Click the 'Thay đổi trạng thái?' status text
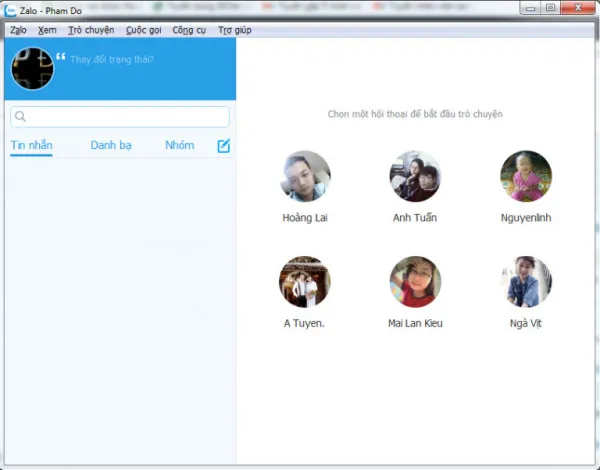The width and height of the screenshot is (600, 470). pyautogui.click(x=112, y=59)
